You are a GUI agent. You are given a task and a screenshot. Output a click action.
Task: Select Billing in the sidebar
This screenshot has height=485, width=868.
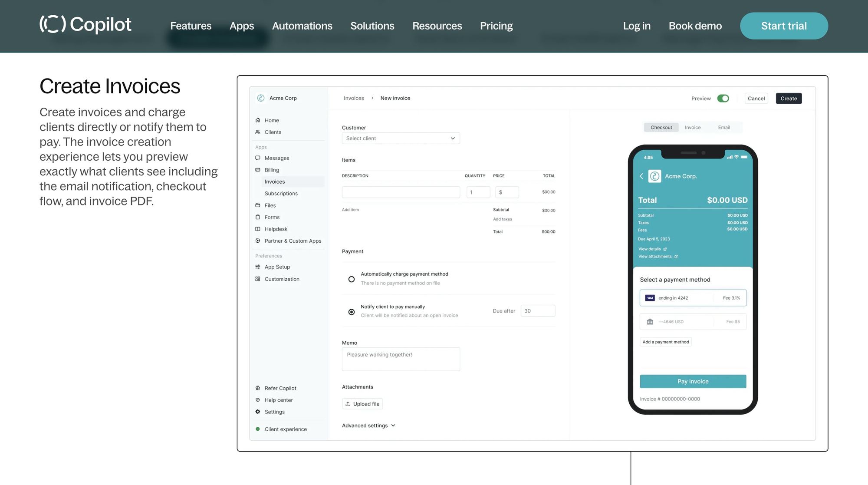point(272,170)
